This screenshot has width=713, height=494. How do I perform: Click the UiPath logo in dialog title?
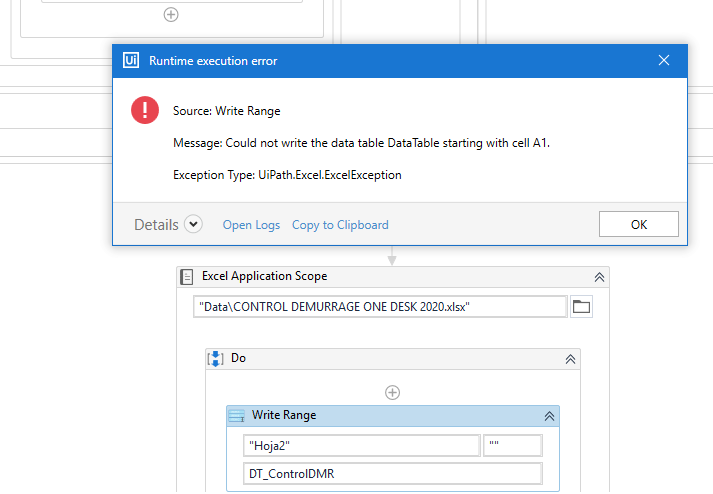(131, 61)
